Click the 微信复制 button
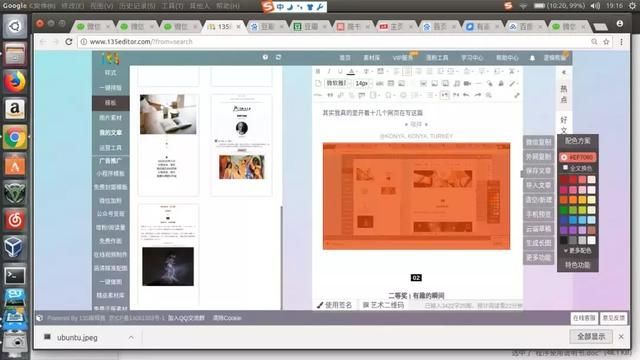This screenshot has width=640, height=360. point(538,142)
